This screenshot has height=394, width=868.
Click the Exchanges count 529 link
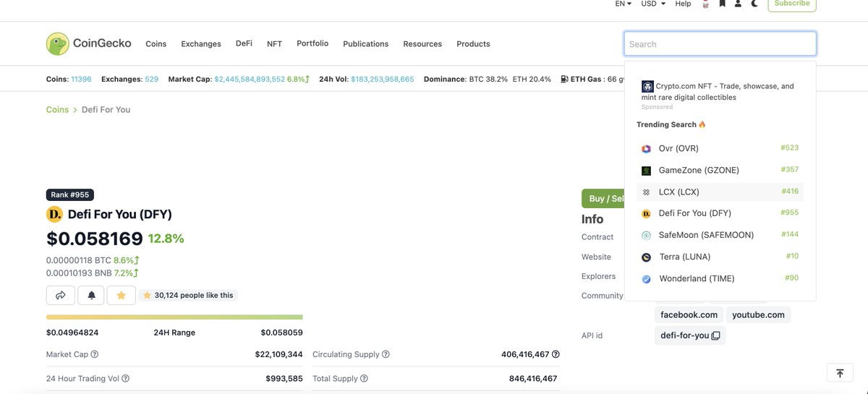pos(151,79)
